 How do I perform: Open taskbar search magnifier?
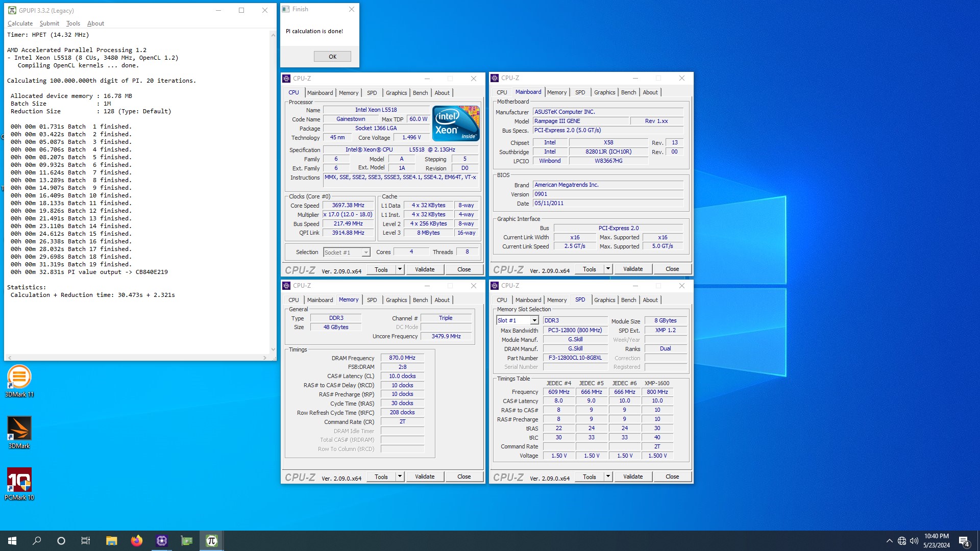point(37,541)
